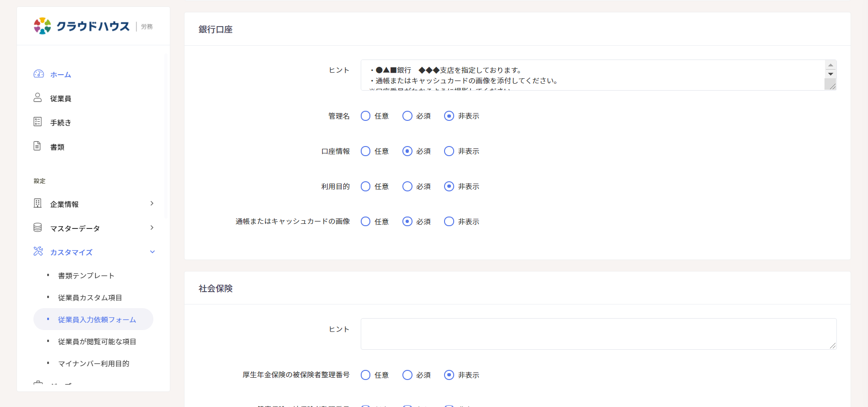Set 利用目的 to 任意
868x407 pixels.
pos(365,186)
